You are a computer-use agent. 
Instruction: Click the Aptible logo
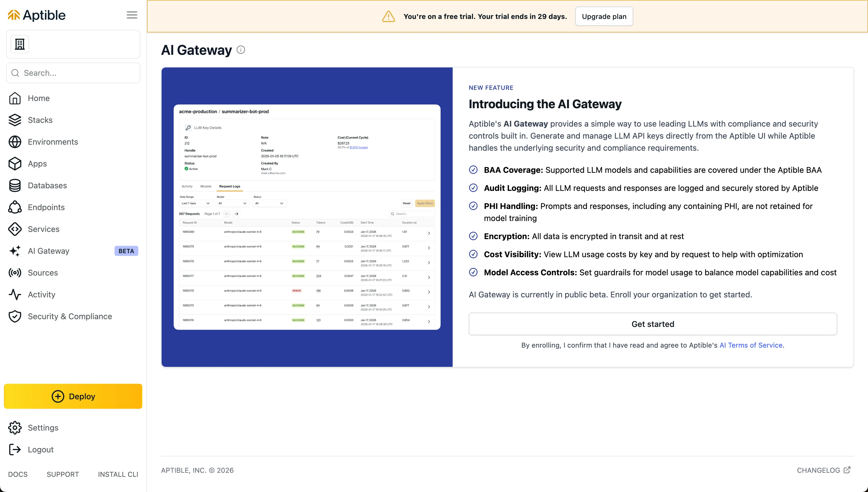point(36,15)
